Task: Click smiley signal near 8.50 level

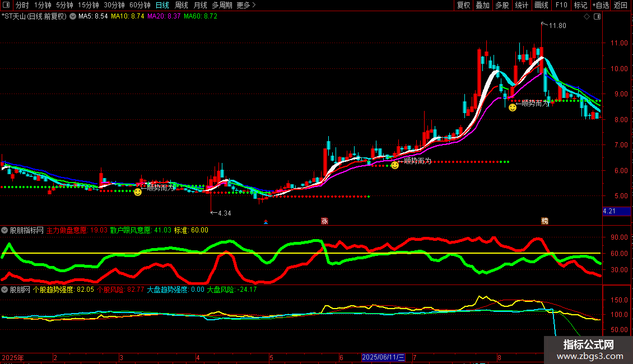Action: (x=513, y=108)
